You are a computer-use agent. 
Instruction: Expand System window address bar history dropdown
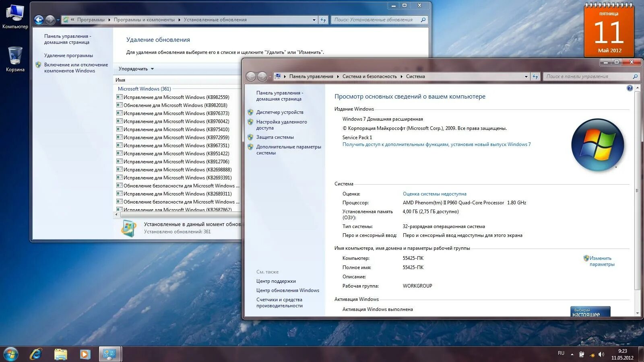(526, 76)
